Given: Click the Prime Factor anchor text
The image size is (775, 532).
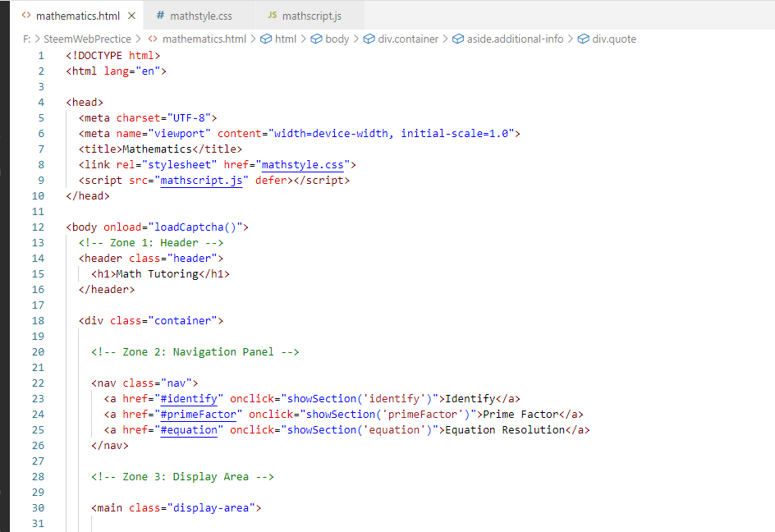Looking at the screenshot, I should (521, 415).
